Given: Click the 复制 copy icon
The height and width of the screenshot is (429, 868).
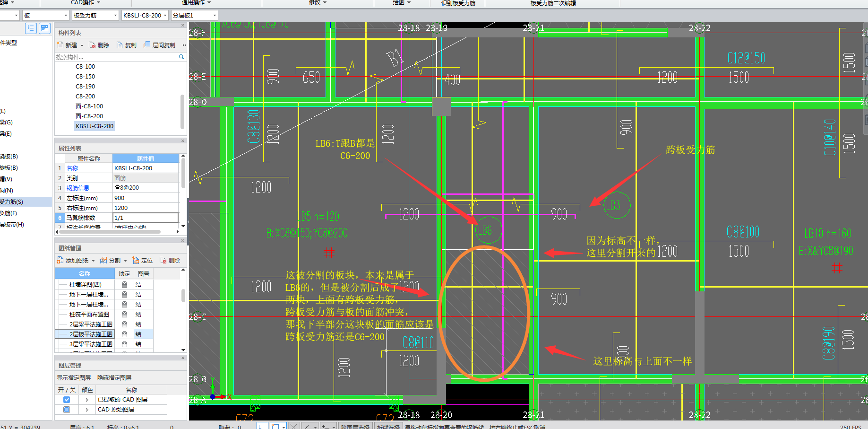Looking at the screenshot, I should 120,45.
